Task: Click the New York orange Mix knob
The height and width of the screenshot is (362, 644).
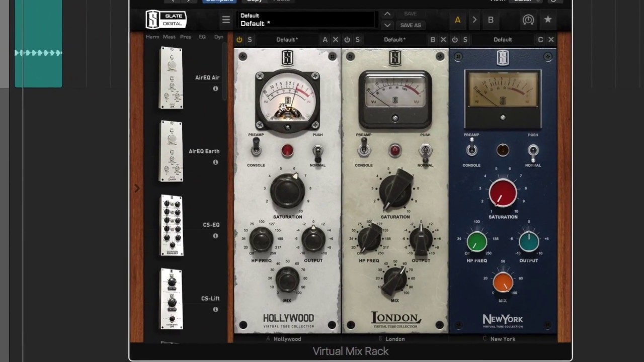Action: (x=503, y=283)
